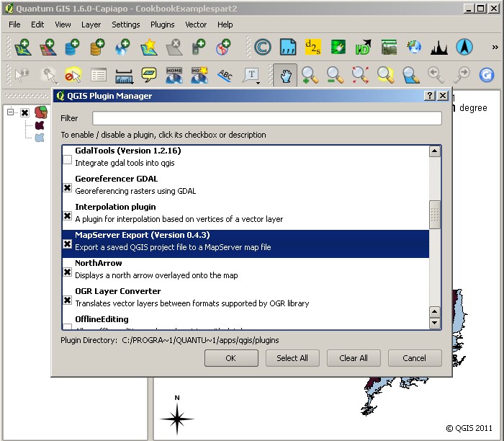Screen dimensions: 504x441
Task: Click the Add Raster Layer icon
Action: tap(48, 48)
